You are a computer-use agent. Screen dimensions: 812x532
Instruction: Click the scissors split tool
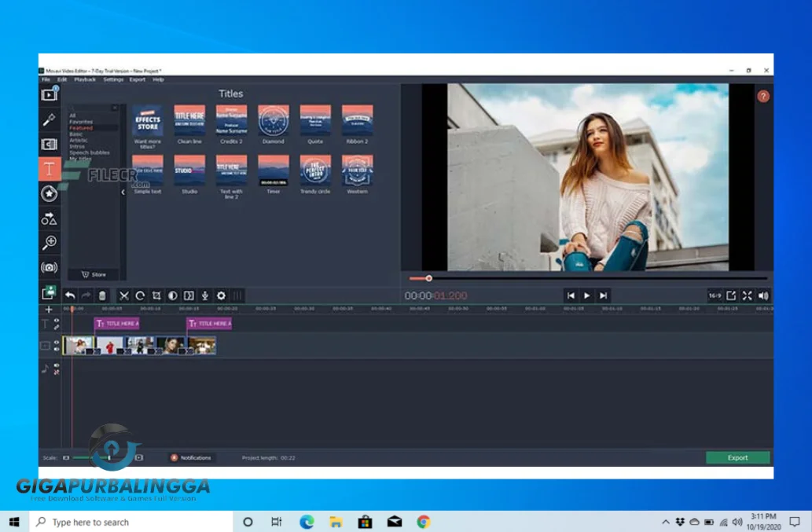coord(123,295)
